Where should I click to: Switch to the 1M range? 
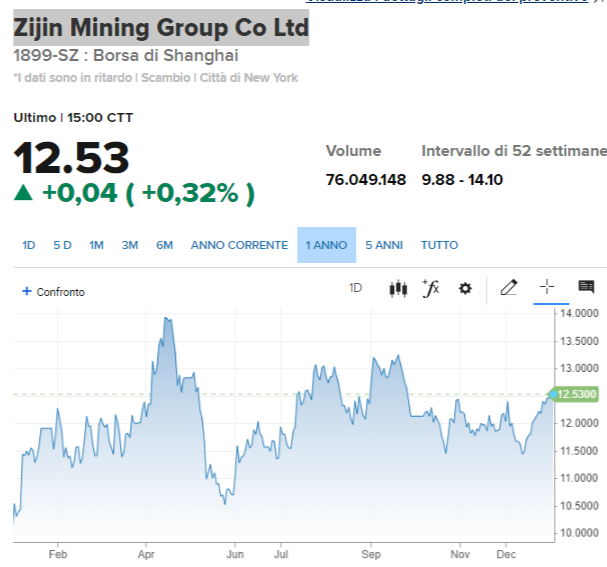pos(96,245)
